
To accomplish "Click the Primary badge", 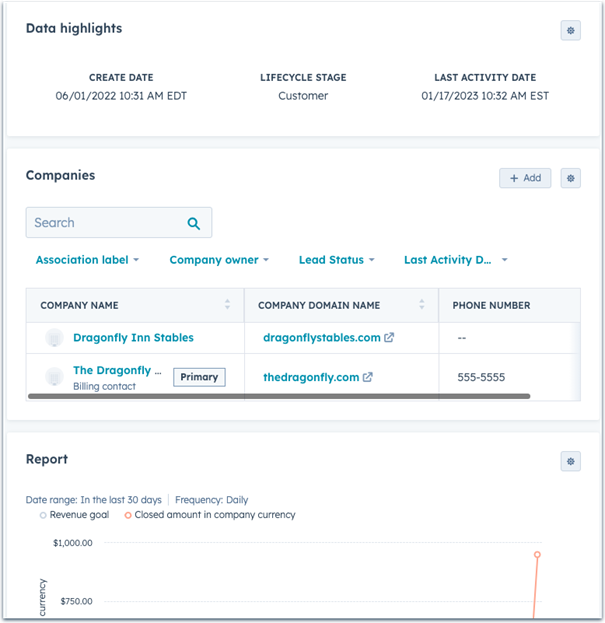I will pyautogui.click(x=199, y=377).
